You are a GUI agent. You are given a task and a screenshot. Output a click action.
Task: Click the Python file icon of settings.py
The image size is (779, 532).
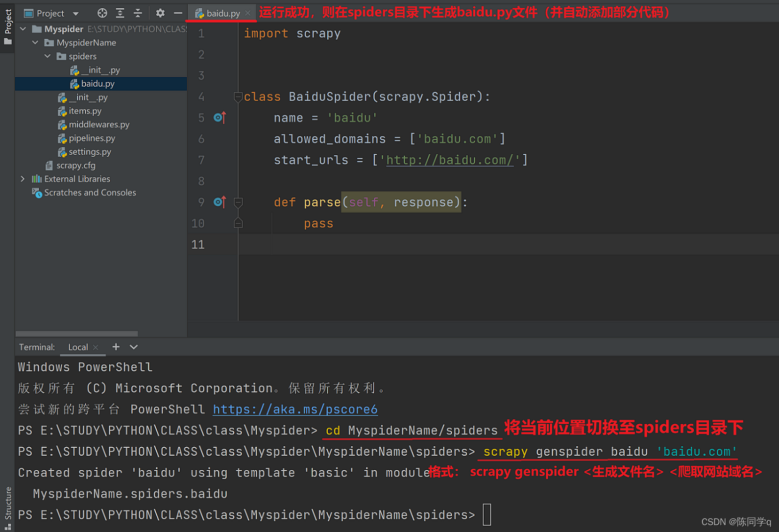tap(62, 152)
